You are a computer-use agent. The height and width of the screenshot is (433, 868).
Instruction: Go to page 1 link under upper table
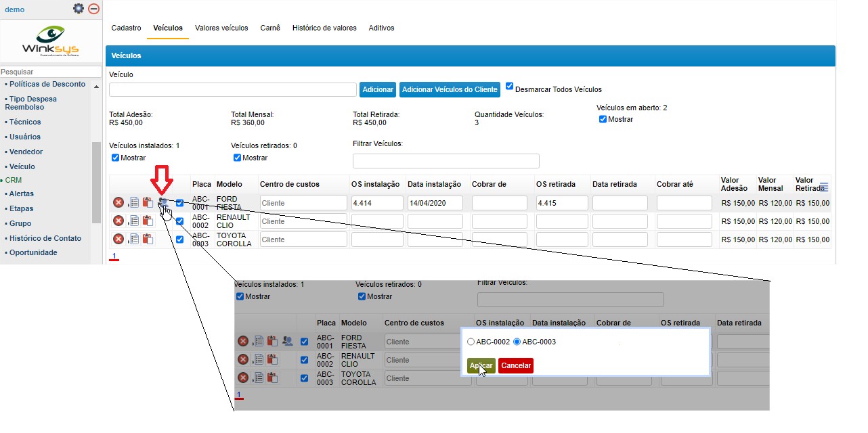pos(114,256)
